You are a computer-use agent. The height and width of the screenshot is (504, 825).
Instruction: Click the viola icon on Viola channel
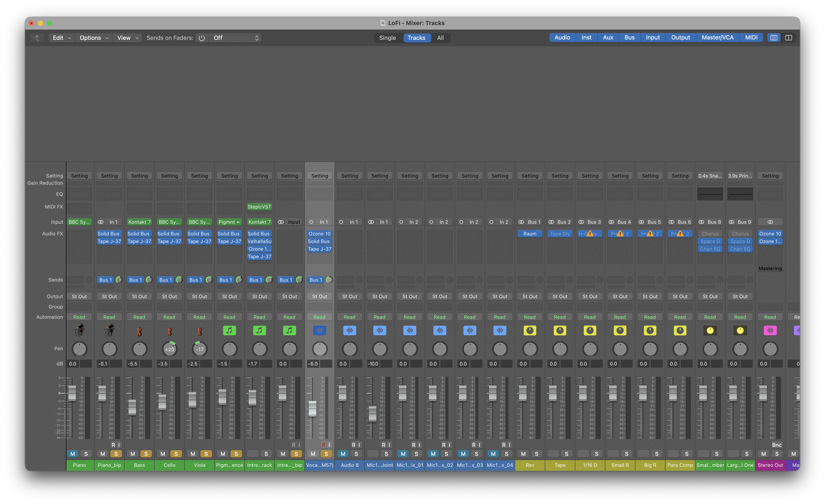(x=200, y=330)
